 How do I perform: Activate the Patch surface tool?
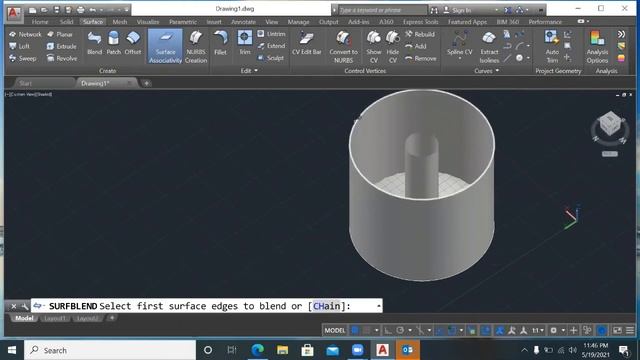point(113,43)
